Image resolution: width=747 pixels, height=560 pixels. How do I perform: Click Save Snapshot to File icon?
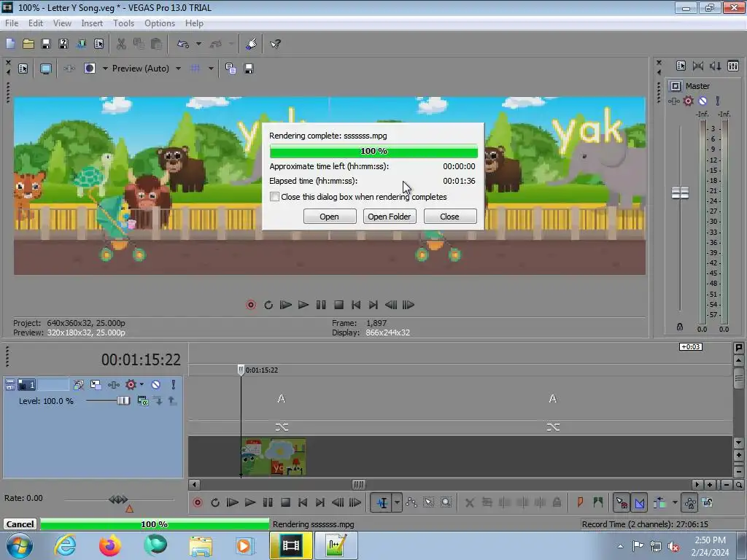pyautogui.click(x=249, y=69)
